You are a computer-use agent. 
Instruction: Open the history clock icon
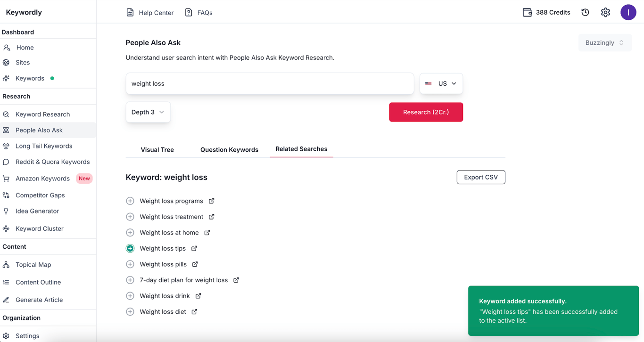pos(585,13)
